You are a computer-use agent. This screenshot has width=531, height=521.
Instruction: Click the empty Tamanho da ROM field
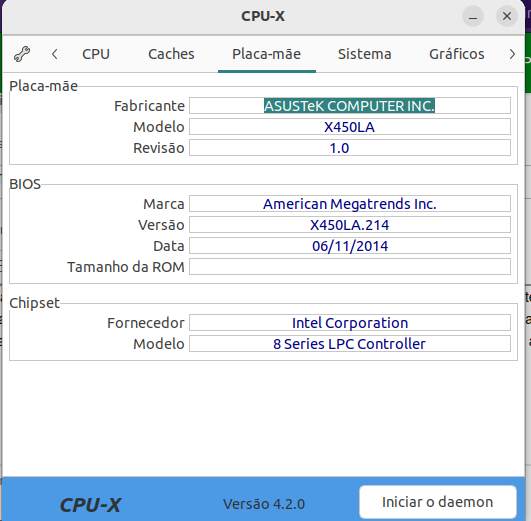350,267
